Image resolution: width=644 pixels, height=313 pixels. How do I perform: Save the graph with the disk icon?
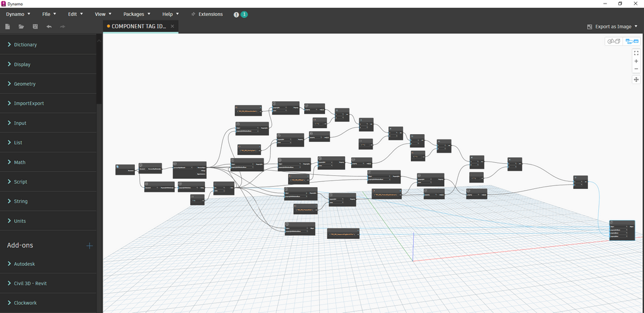click(35, 26)
